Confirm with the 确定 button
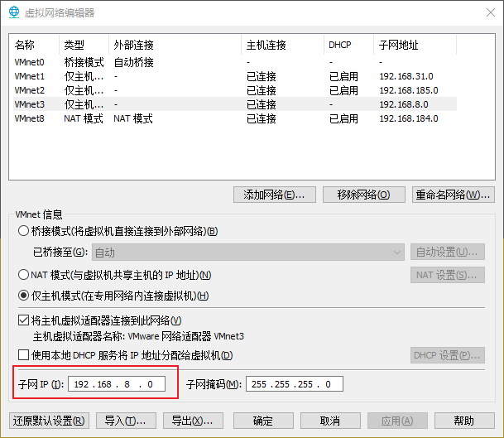Image resolution: width=504 pixels, height=438 pixels. (x=263, y=421)
